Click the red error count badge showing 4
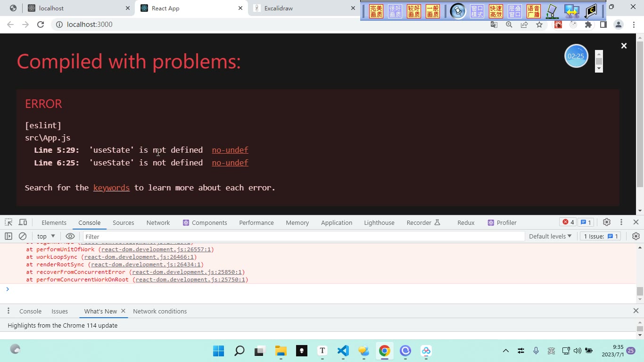The height and width of the screenshot is (362, 644). [x=568, y=222]
